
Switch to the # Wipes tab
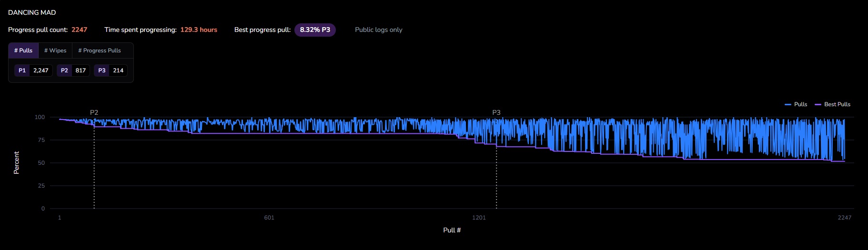click(x=55, y=50)
